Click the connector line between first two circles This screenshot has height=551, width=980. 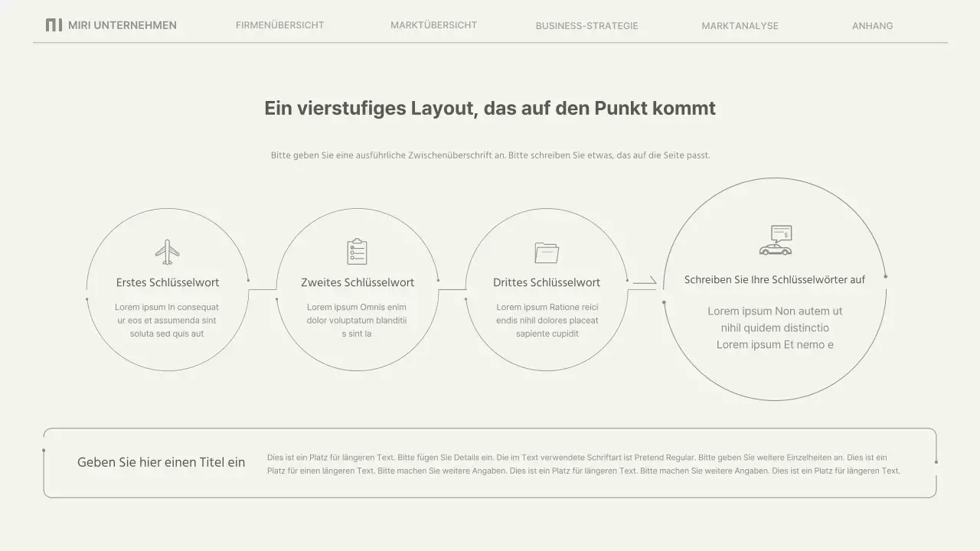click(263, 288)
